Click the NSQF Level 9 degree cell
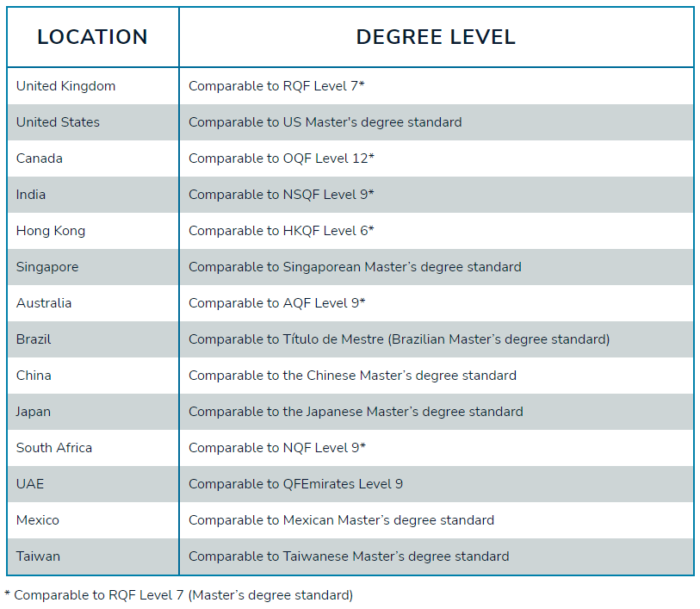 click(x=282, y=195)
